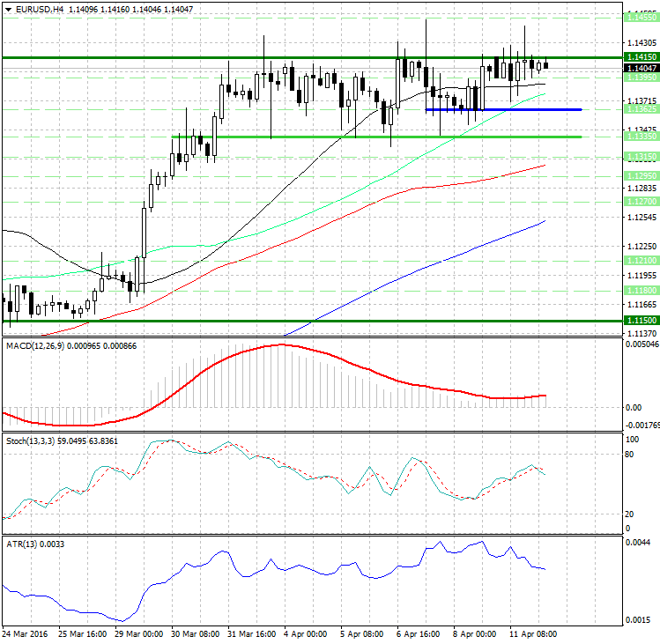Click the 1.13625 level label
The width and height of the screenshot is (660, 644).
[x=641, y=109]
